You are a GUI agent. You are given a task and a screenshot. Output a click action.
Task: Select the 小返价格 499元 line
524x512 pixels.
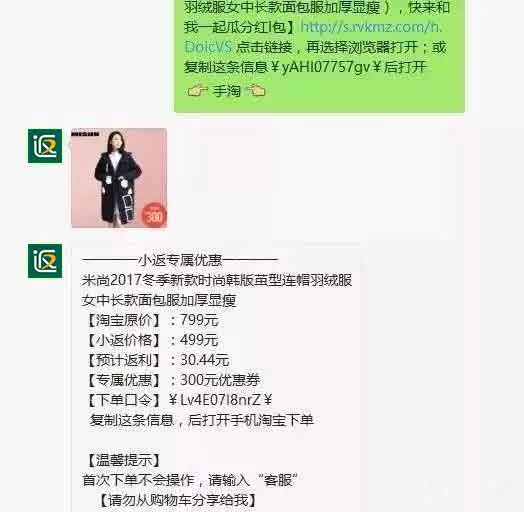153,340
